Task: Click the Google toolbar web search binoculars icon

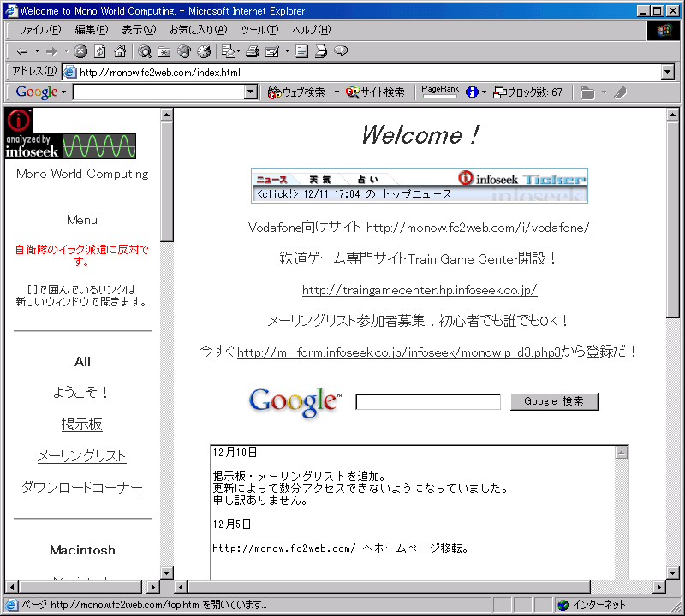Action: pyautogui.click(x=274, y=92)
